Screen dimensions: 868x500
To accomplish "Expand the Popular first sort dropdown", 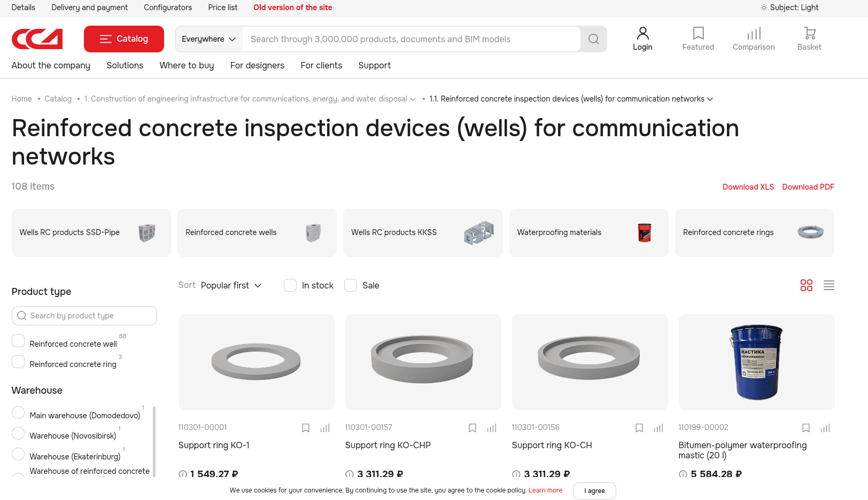I will click(231, 285).
